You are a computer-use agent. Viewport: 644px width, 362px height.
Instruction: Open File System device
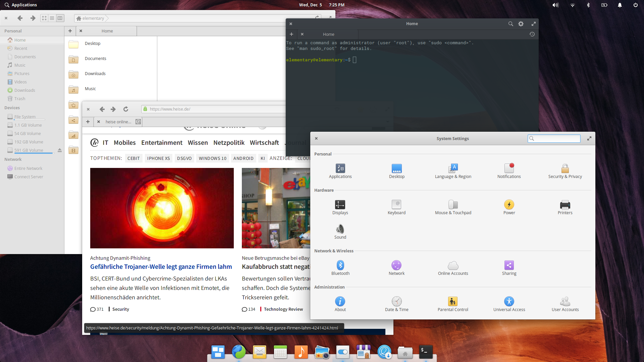32,117
